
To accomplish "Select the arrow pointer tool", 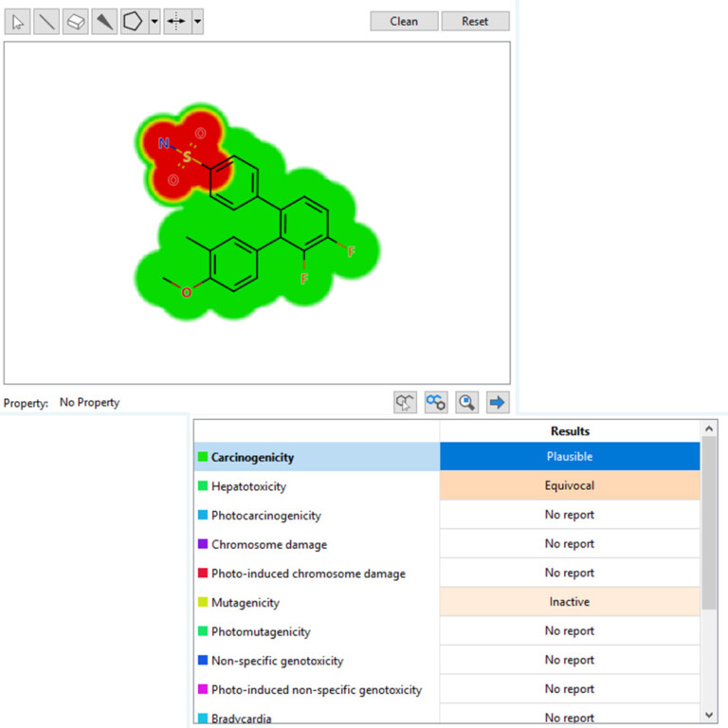I will 18,22.
